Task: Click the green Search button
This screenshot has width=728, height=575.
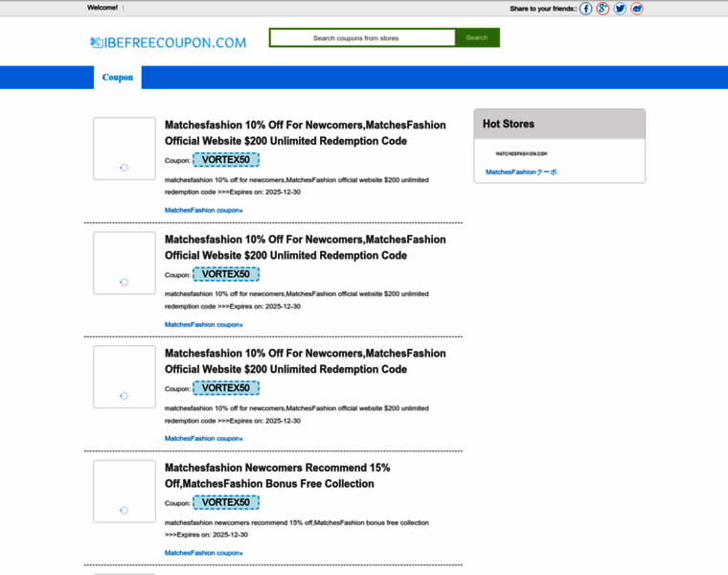Action: [477, 37]
